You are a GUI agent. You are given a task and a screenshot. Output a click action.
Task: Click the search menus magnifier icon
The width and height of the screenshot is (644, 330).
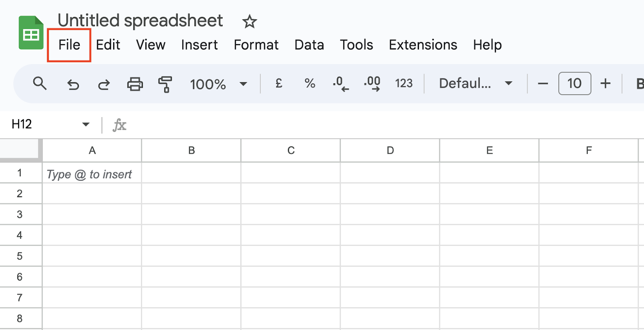(x=39, y=84)
